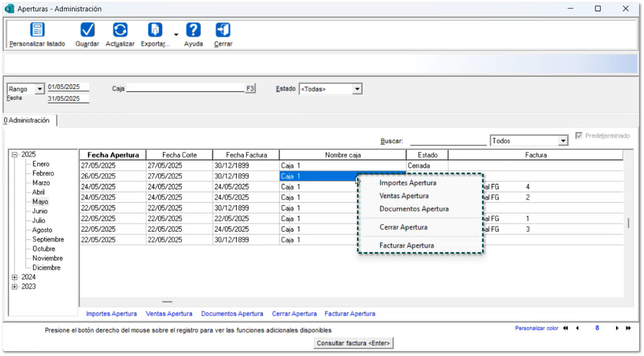Go to last page navigation arrow

629,328
